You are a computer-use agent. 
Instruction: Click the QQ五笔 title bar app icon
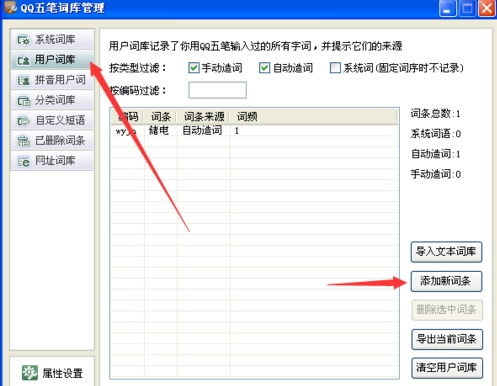point(10,7)
